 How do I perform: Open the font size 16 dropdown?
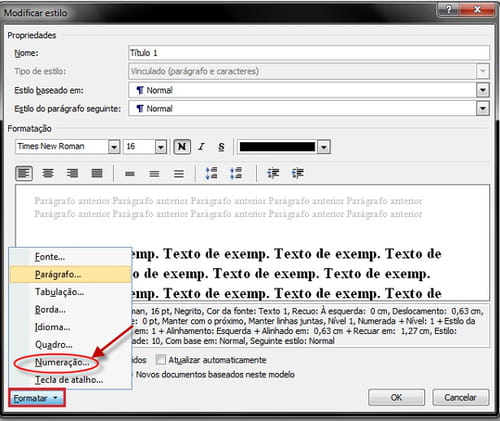point(161,147)
